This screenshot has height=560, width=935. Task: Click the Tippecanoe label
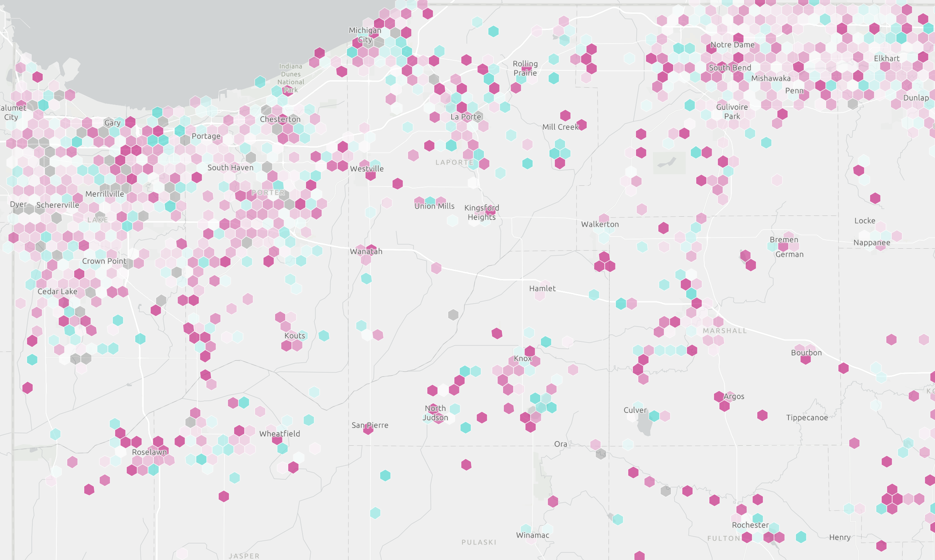click(x=807, y=417)
